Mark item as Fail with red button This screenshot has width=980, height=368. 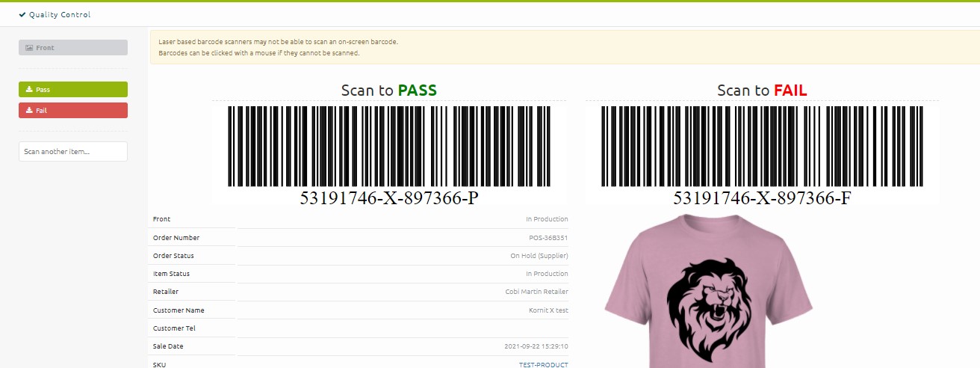(73, 111)
